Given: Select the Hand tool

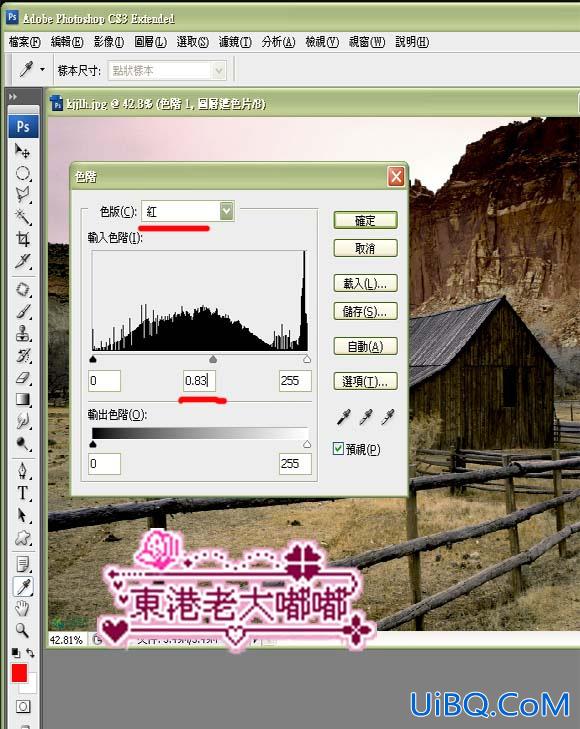Looking at the screenshot, I should coord(22,608).
